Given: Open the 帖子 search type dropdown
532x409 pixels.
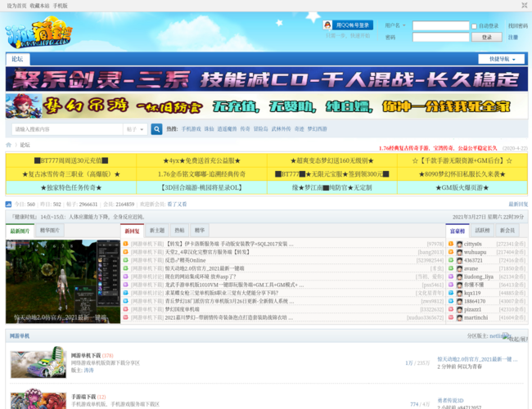Looking at the screenshot, I should tap(135, 129).
